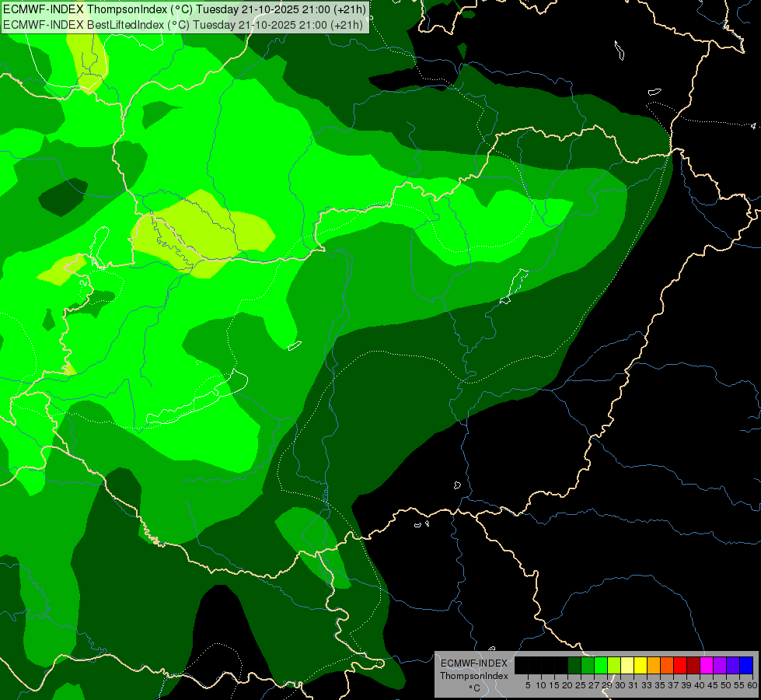Click the bright red 37–39 legend swatch

click(679, 666)
